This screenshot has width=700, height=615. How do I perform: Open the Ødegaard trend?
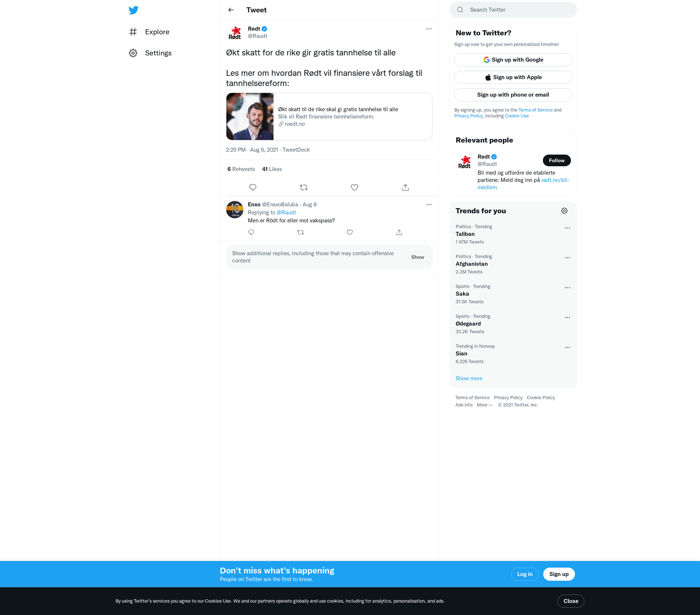pyautogui.click(x=513, y=324)
